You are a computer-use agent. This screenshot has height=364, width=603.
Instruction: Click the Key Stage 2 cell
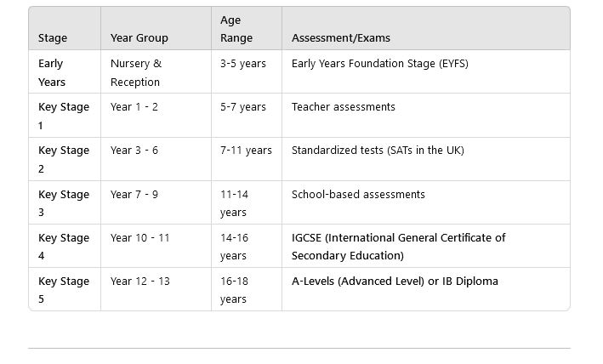click(65, 159)
